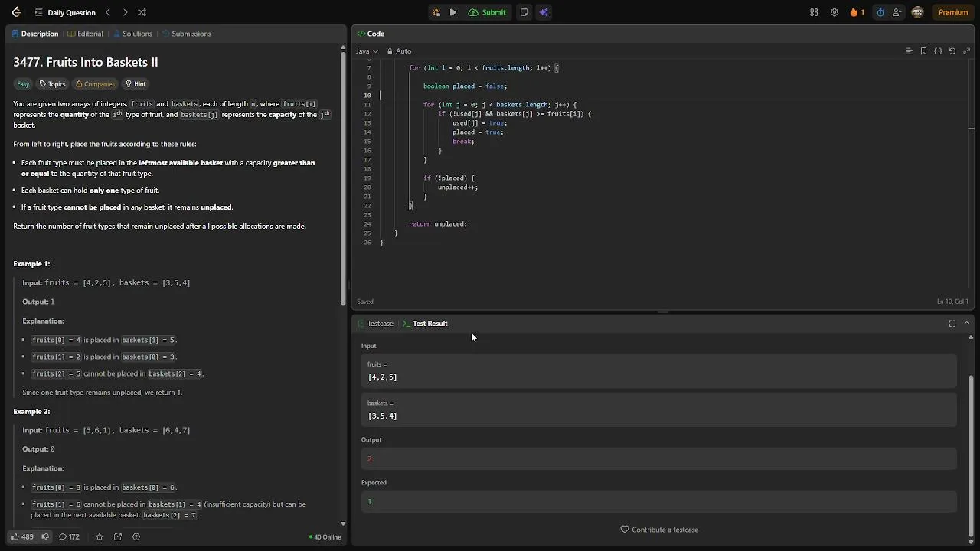Image resolution: width=980 pixels, height=551 pixels.
Task: Open the share link icon for problem
Action: click(x=118, y=536)
